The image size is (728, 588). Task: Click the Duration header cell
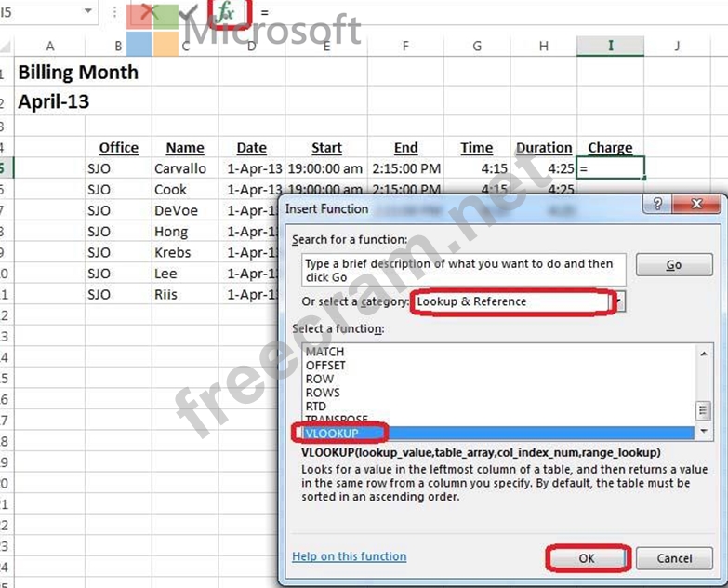coord(544,148)
